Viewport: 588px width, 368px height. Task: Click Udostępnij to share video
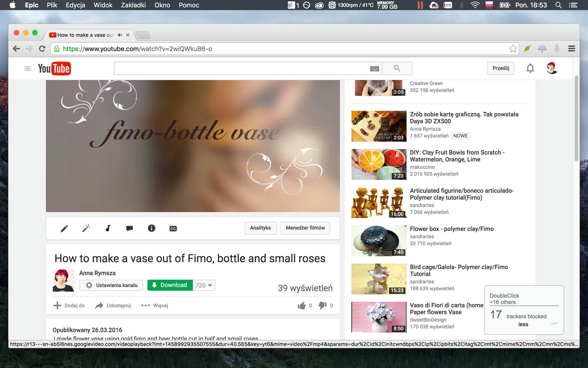pos(113,305)
